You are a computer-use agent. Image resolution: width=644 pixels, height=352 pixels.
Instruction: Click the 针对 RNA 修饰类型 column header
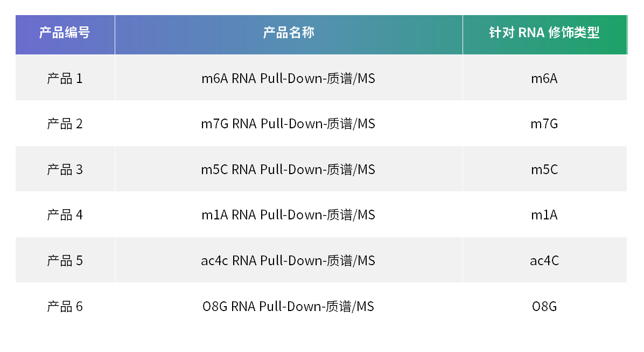544,33
